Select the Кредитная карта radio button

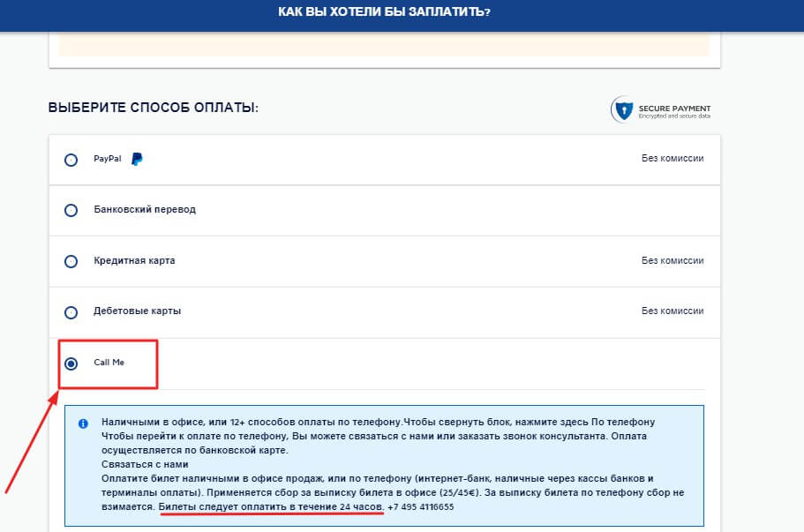click(71, 261)
